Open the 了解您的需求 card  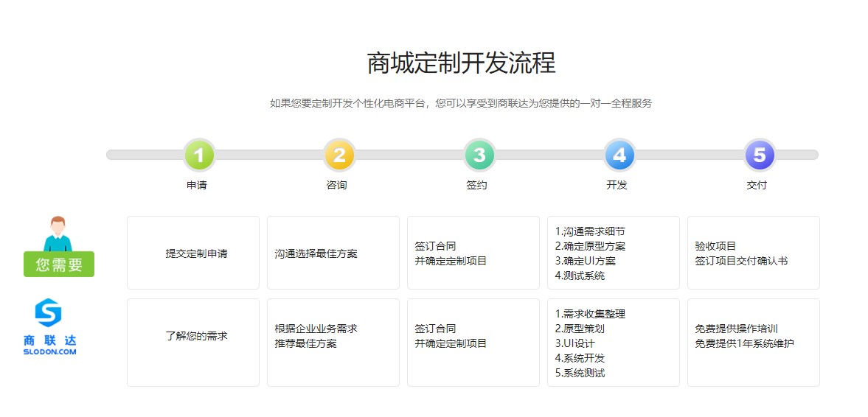coord(193,343)
